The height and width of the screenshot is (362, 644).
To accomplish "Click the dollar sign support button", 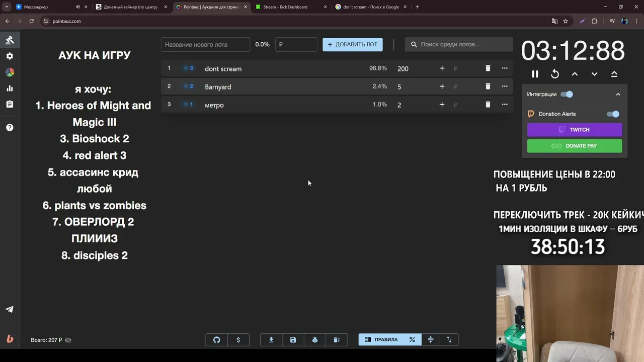I will tap(238, 340).
